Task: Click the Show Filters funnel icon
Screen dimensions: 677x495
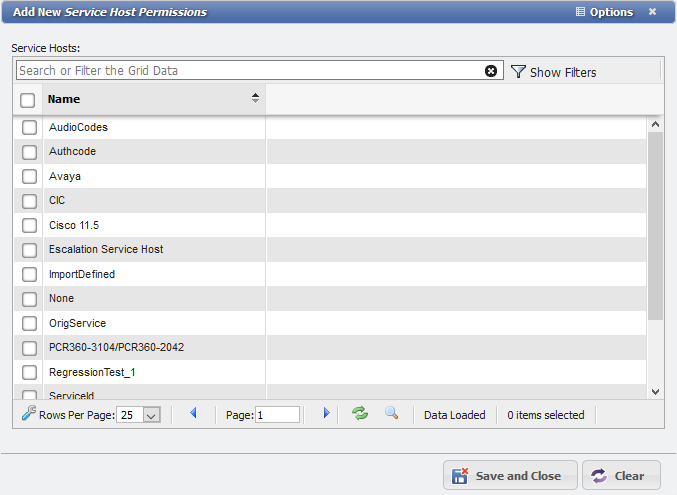Action: click(x=518, y=72)
